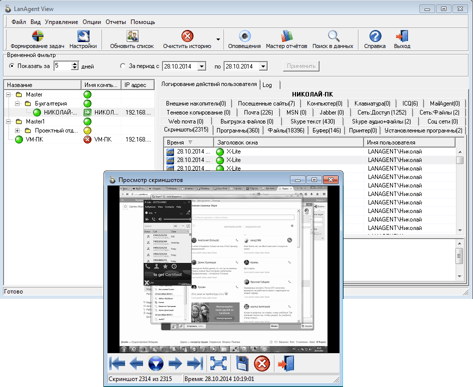Select the За период с radio button
This screenshot has width=473, height=387.
123,66
